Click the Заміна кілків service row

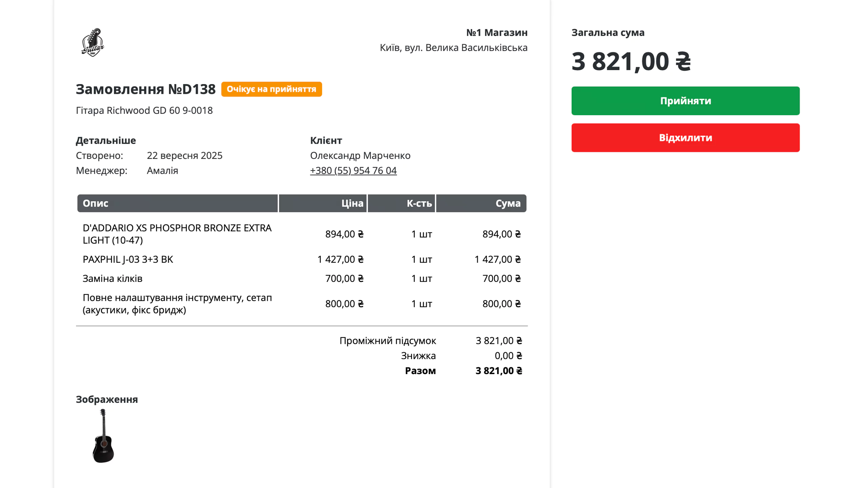coord(302,278)
